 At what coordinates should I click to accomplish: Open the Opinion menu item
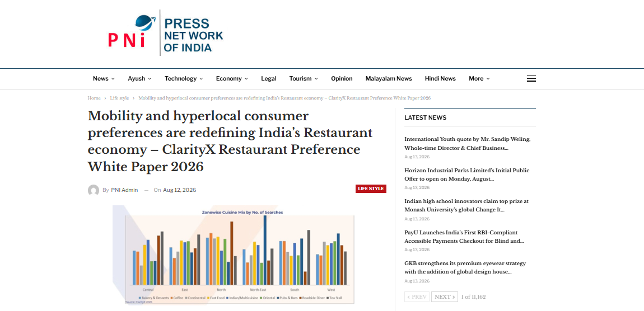pos(342,79)
